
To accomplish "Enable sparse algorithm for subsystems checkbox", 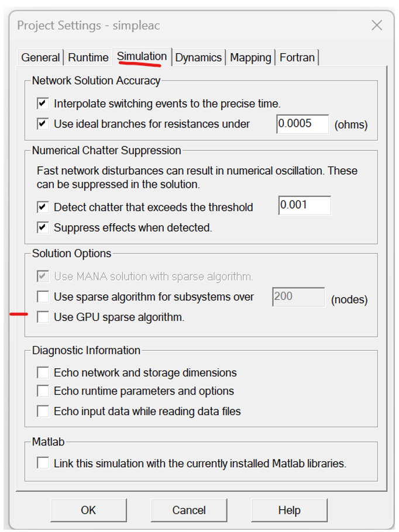I will coord(43,297).
